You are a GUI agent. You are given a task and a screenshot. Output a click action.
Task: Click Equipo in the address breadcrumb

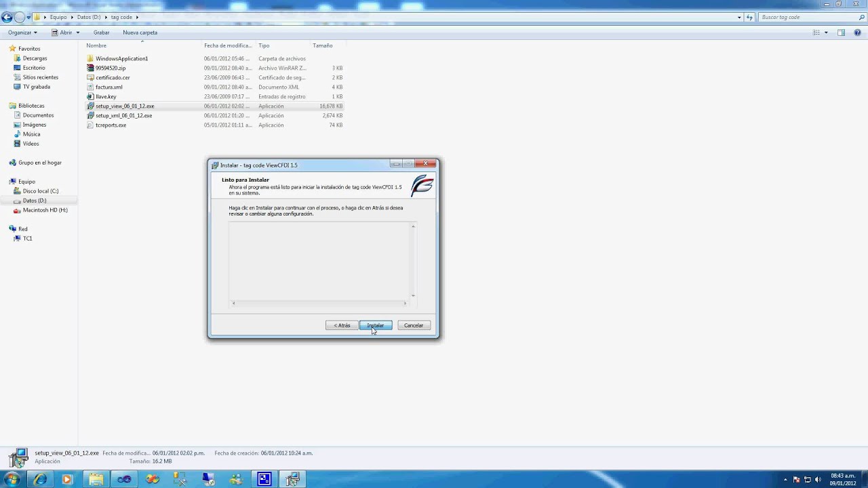click(x=58, y=17)
